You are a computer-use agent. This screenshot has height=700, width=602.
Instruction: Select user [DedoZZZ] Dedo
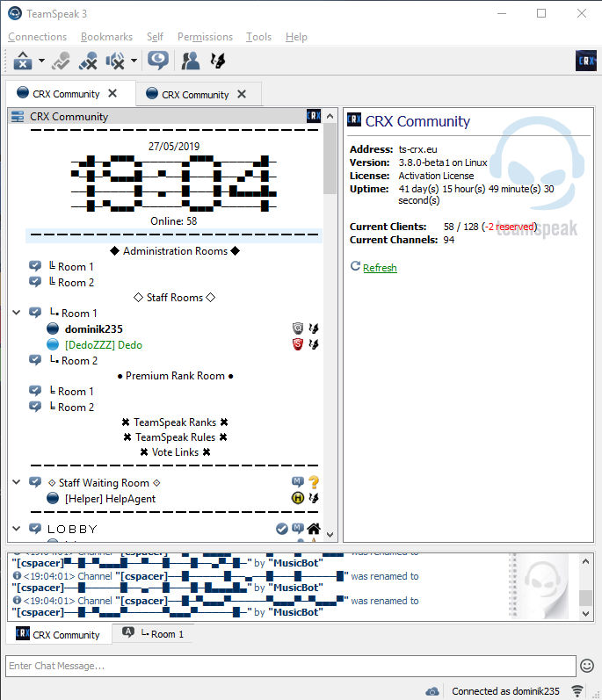(104, 345)
